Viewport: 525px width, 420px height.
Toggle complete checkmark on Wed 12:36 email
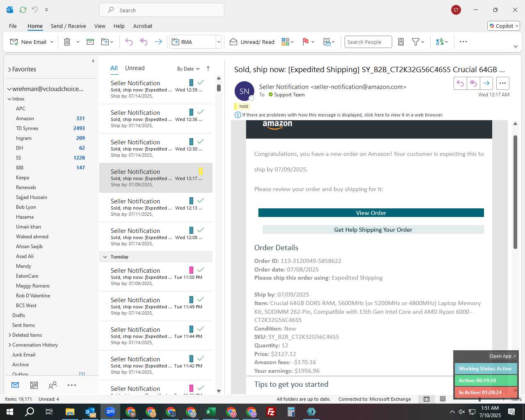[201, 112]
